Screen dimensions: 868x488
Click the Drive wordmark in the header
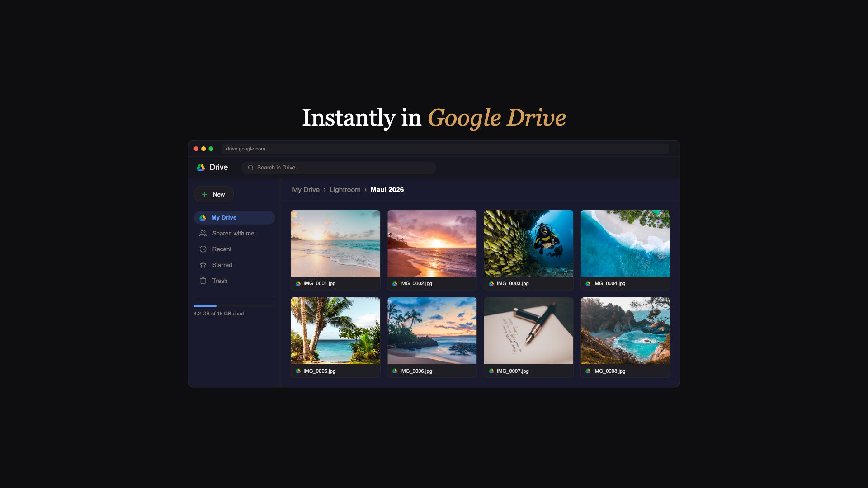pos(219,167)
